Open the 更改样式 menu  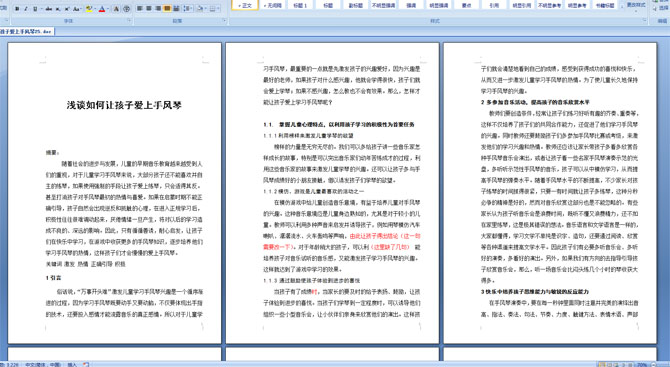[x=636, y=5]
